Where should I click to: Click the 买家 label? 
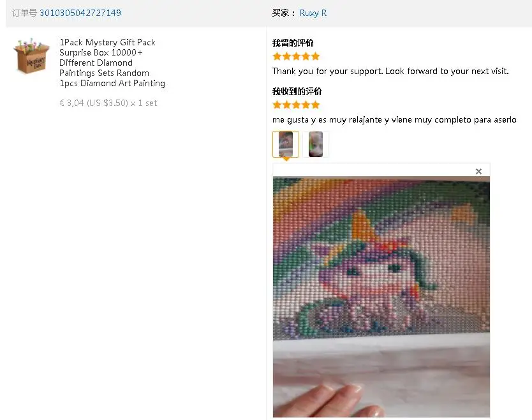coord(283,13)
